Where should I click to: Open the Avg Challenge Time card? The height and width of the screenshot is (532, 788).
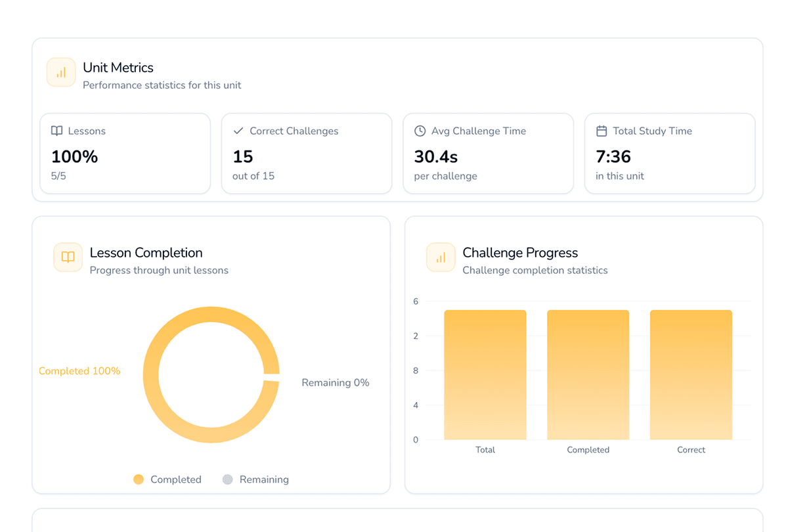point(488,154)
